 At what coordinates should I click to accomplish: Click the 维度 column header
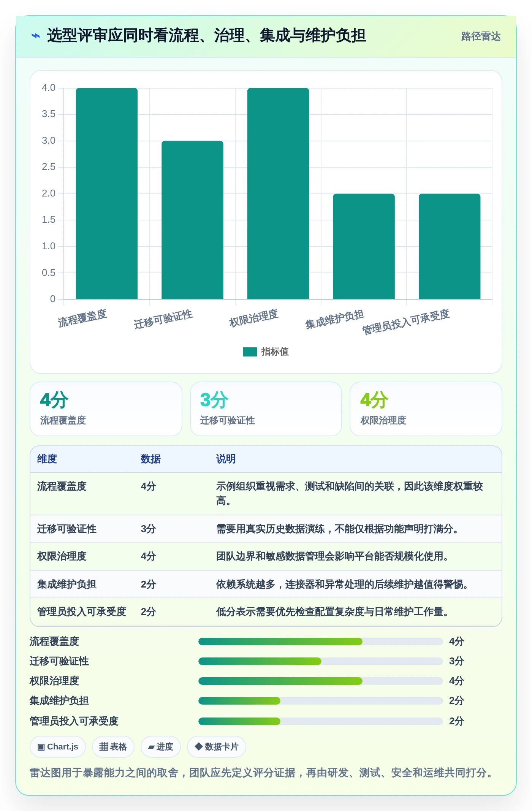(47, 459)
